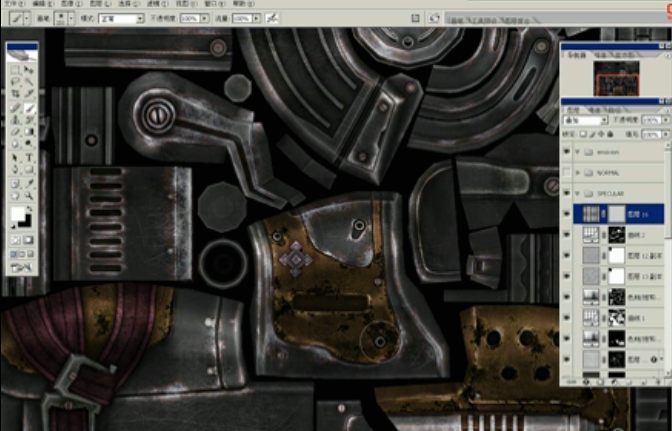
Task: Switch to Standard Screen mode
Action: tap(13, 254)
